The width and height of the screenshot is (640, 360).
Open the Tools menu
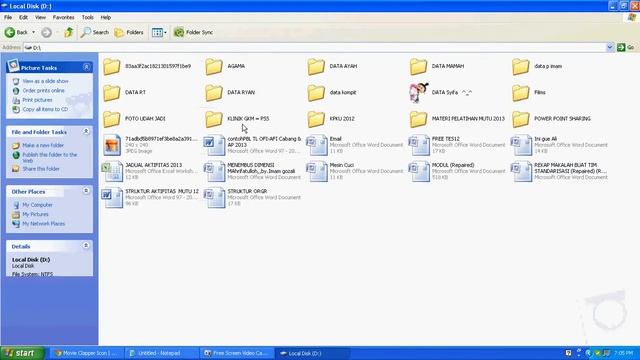pos(87,18)
